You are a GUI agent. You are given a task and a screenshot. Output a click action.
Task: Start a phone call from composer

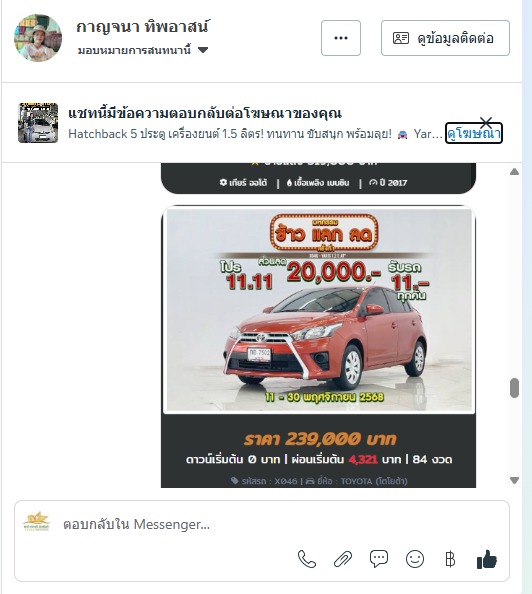(307, 559)
